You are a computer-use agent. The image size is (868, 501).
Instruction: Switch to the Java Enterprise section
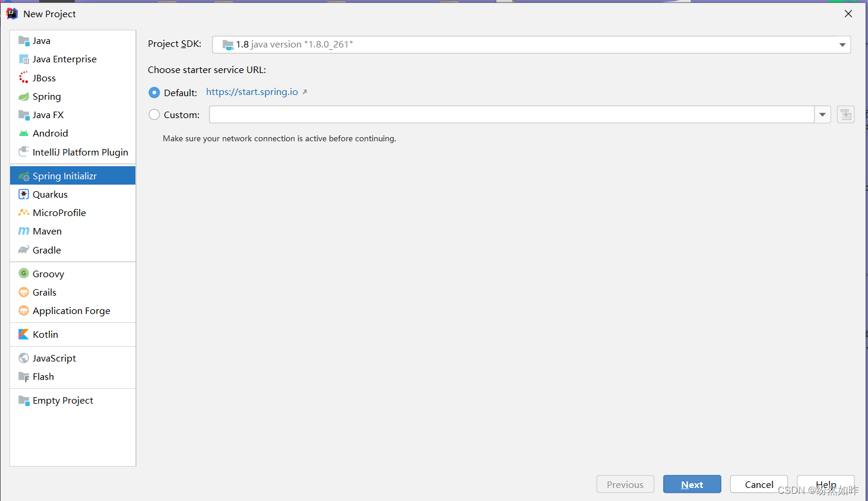pyautogui.click(x=64, y=59)
